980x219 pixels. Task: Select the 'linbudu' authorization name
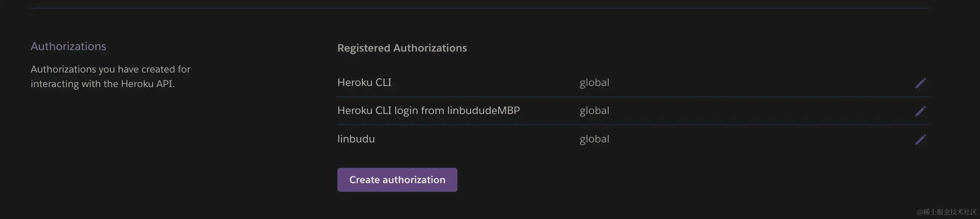coord(356,139)
